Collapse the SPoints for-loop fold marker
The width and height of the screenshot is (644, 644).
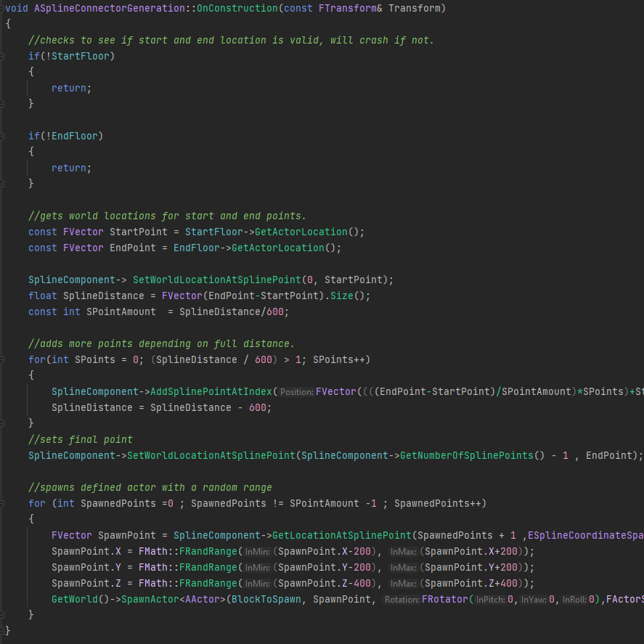pos(1,360)
